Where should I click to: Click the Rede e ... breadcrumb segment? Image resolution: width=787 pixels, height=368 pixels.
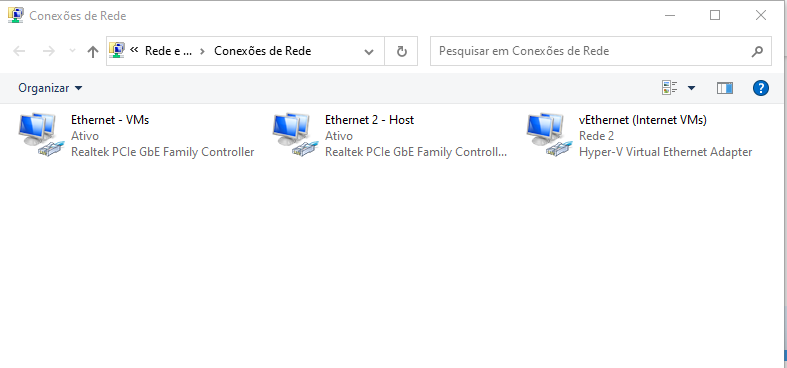coord(169,51)
